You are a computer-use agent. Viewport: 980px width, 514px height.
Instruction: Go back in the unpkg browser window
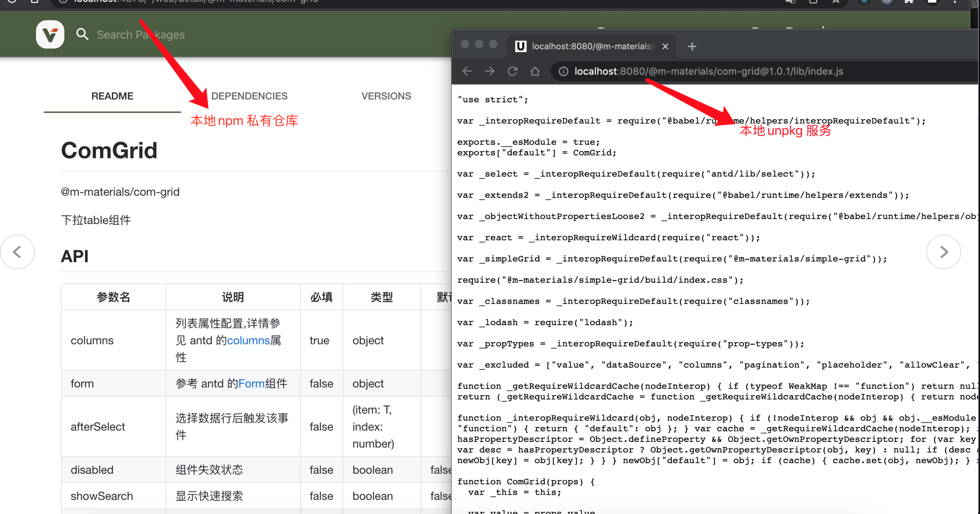click(467, 71)
